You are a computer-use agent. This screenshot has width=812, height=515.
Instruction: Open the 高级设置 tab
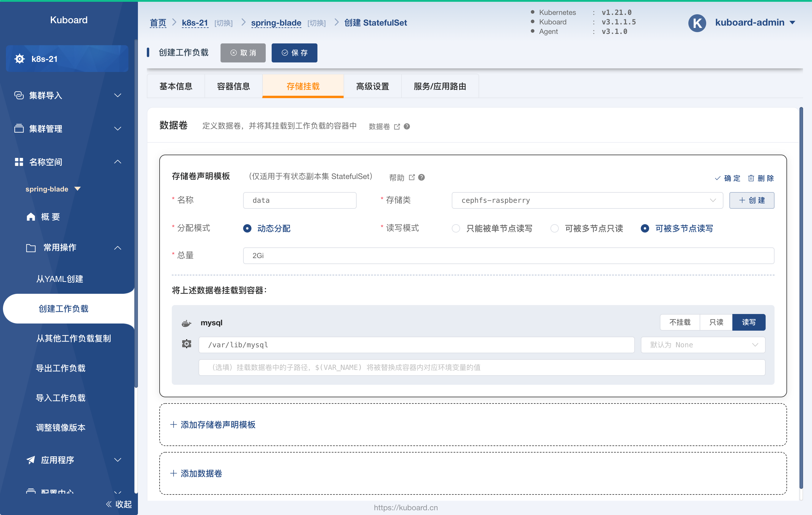click(x=372, y=86)
